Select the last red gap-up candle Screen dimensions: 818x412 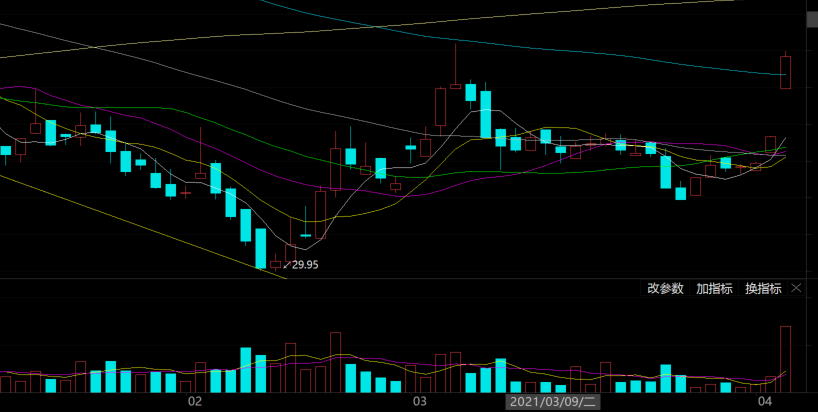tap(786, 72)
